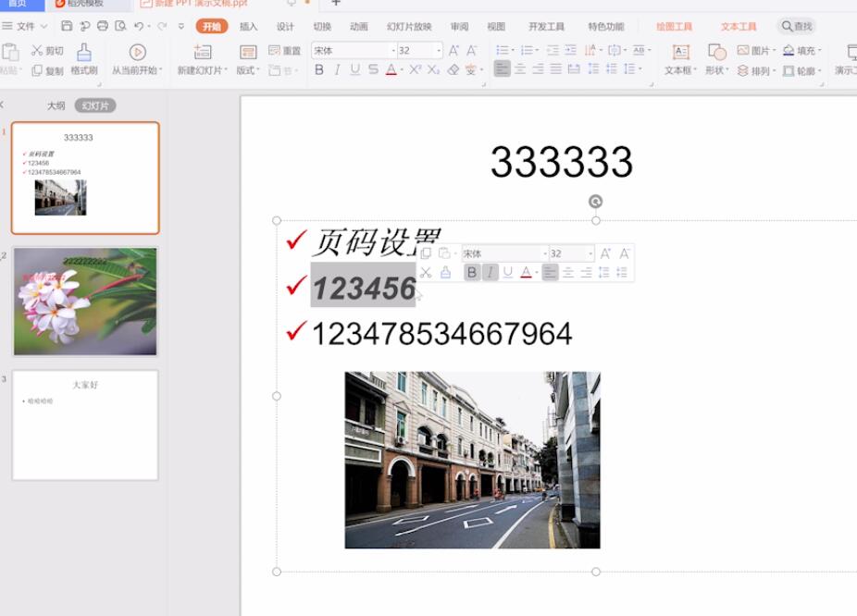Open the 幻灯片放映 slideshow tab
This screenshot has height=616, width=857.
point(409,26)
